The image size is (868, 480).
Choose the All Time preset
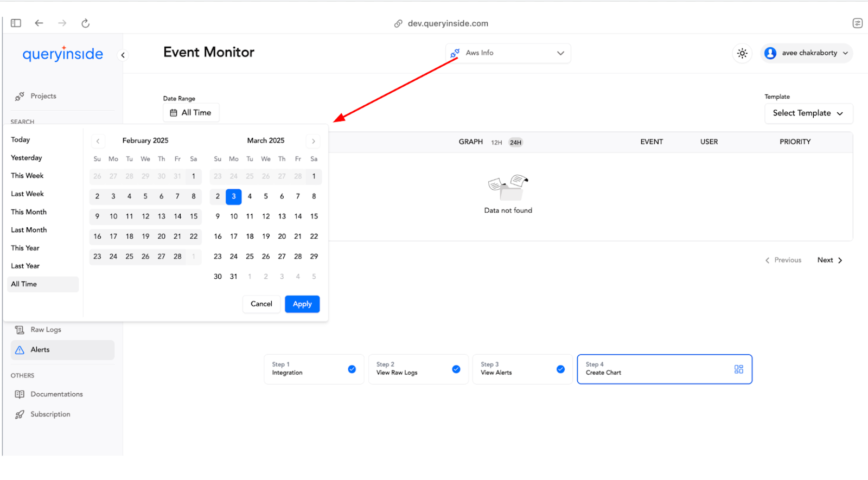click(43, 284)
